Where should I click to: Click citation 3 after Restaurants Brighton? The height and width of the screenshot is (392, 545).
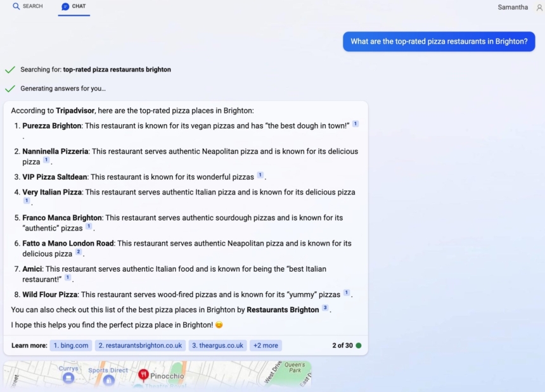tap(324, 308)
